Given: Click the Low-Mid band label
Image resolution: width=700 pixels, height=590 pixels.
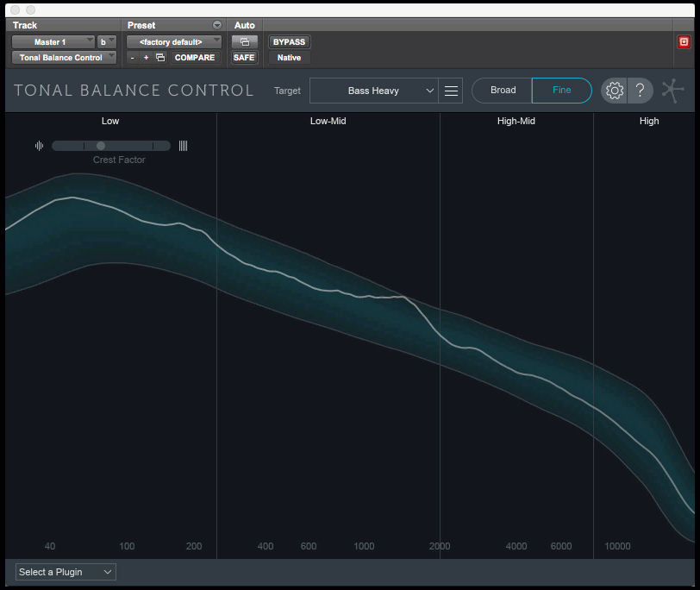Looking at the screenshot, I should pyautogui.click(x=328, y=121).
